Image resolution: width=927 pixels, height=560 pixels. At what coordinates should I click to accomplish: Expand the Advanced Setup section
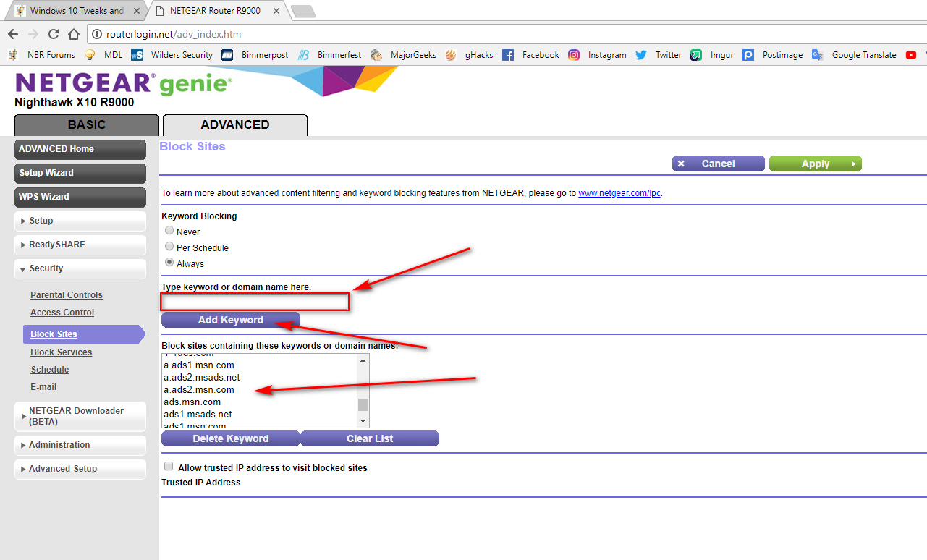(x=80, y=469)
